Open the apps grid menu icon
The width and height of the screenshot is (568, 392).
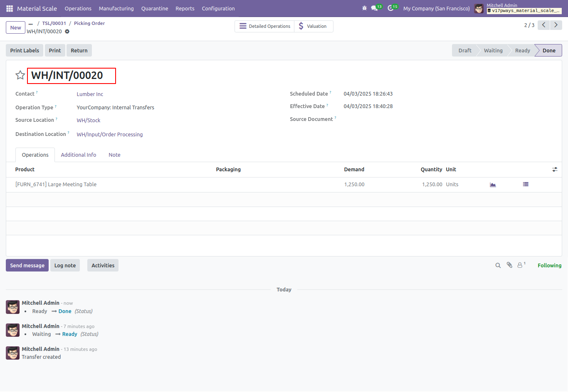tap(10, 8)
